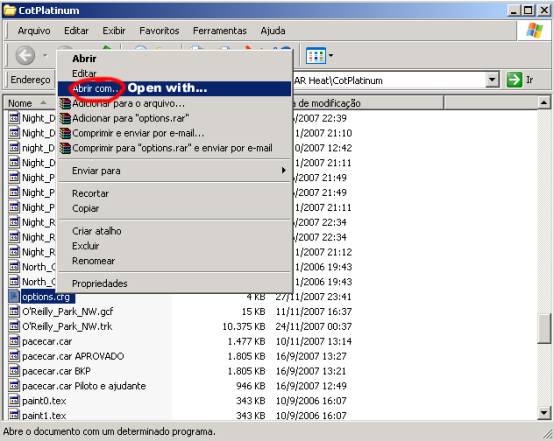This screenshot has width=554, height=441.
Task: Select the paint0.tex file icon
Action: point(14,400)
